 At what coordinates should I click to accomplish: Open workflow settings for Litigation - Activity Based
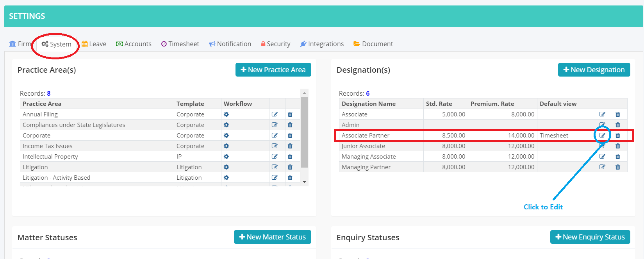click(226, 178)
